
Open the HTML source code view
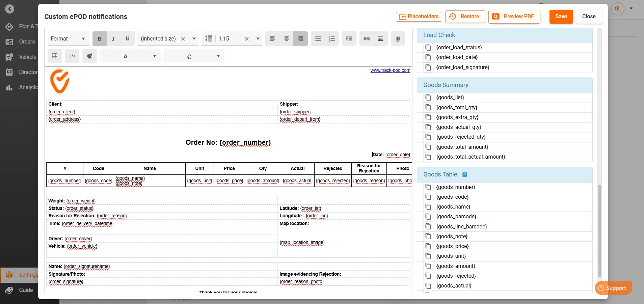tap(72, 56)
